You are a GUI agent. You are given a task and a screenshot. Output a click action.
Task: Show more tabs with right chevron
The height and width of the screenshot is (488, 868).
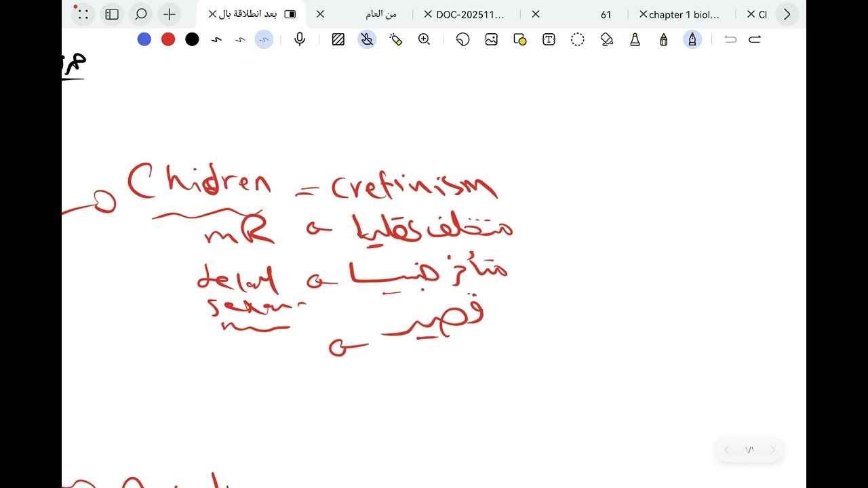787,14
